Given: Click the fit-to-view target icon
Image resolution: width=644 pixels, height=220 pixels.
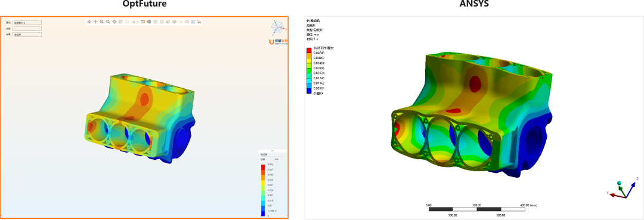Looking at the screenshot, I should [114, 21].
